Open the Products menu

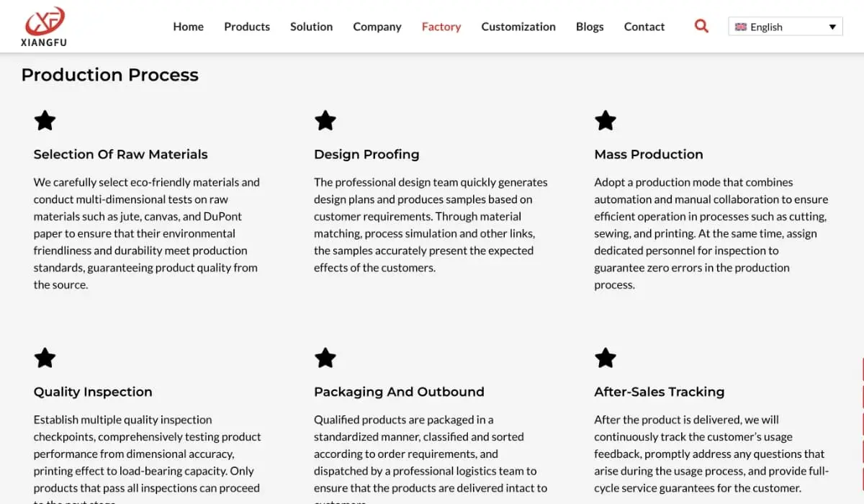(247, 27)
